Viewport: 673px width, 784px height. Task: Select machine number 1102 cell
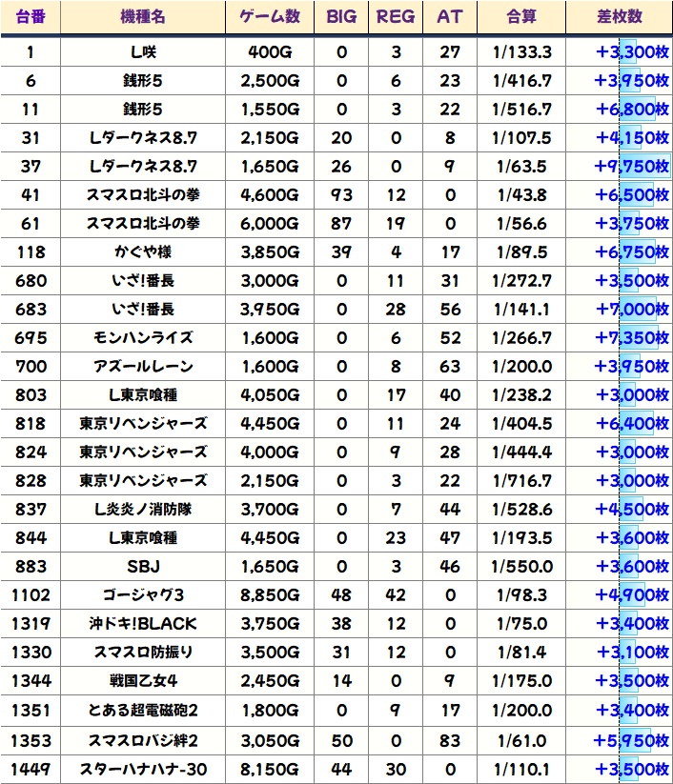[31, 595]
